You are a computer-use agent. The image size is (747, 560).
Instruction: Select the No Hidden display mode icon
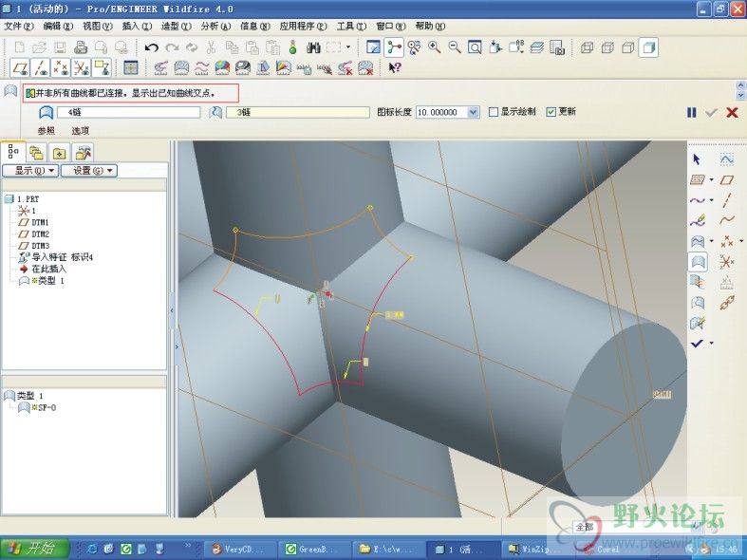(x=628, y=47)
